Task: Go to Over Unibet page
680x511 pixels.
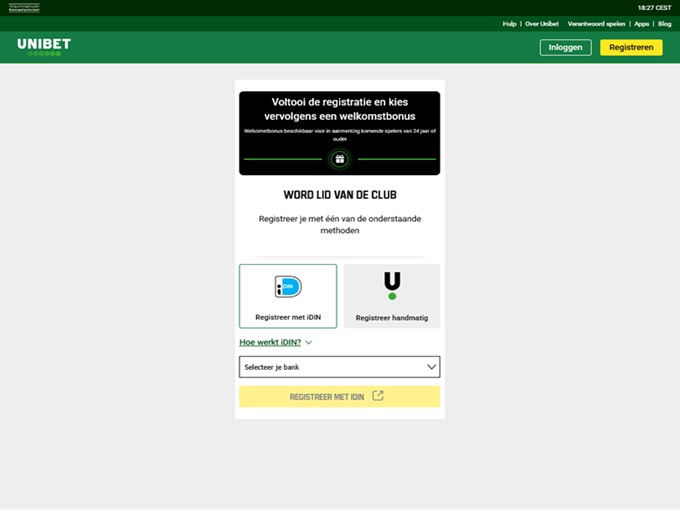Action: [542, 23]
